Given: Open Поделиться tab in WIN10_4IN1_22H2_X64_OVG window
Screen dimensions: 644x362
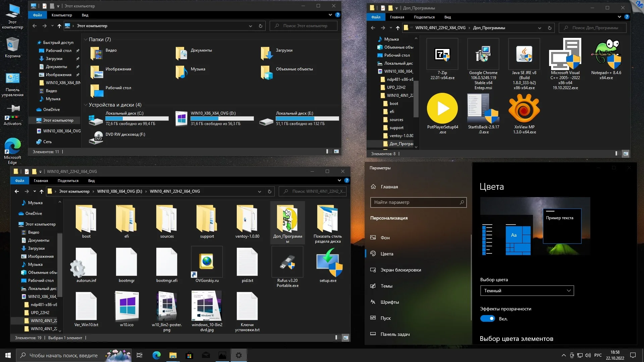Looking at the screenshot, I should coord(68,181).
